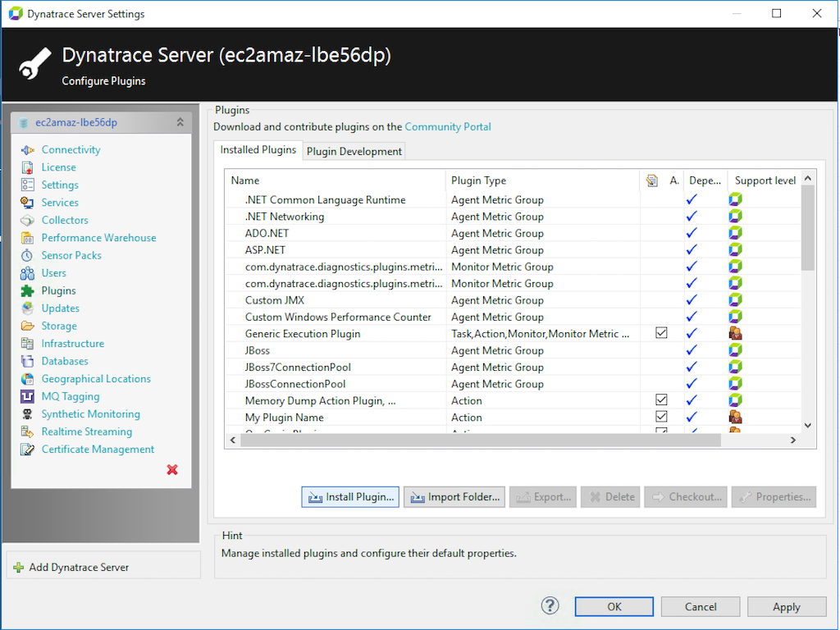Image resolution: width=840 pixels, height=630 pixels.
Task: Select the .NET Common Language Runtime row
Action: pyautogui.click(x=513, y=200)
